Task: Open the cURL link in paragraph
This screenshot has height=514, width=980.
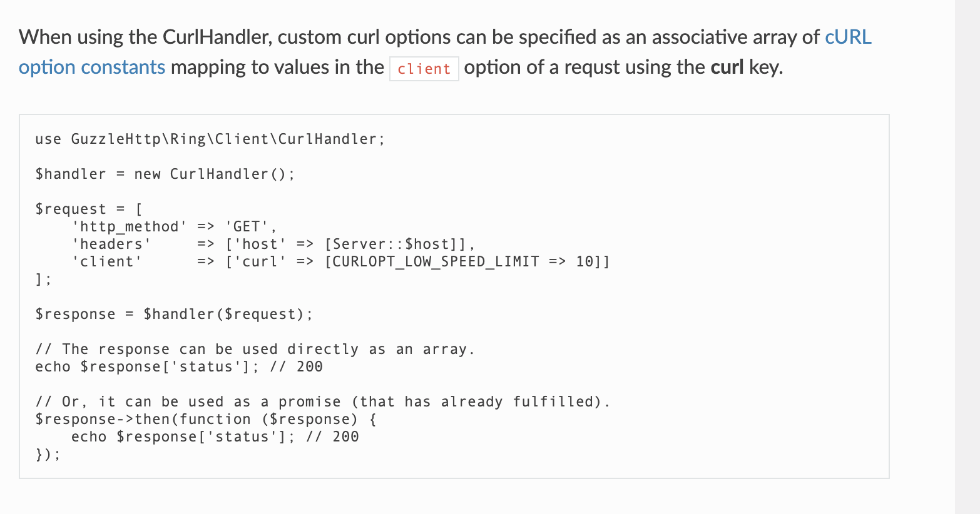Action: pyautogui.click(x=848, y=37)
